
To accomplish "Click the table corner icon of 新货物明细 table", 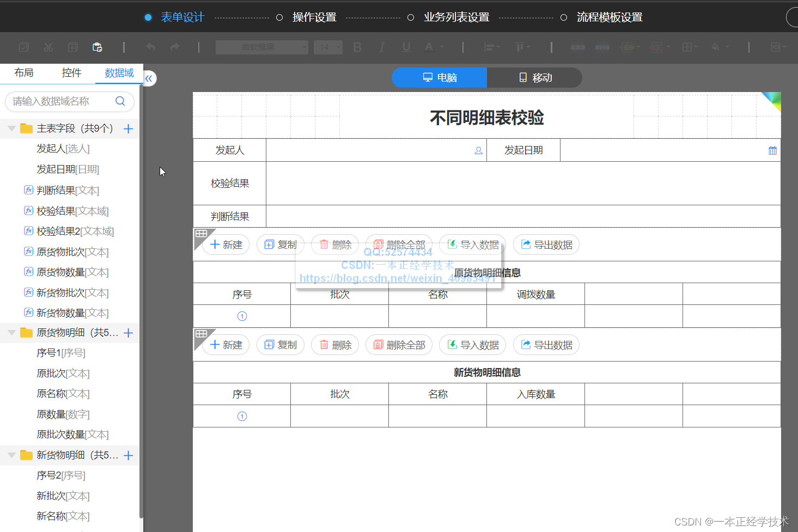I will (201, 334).
